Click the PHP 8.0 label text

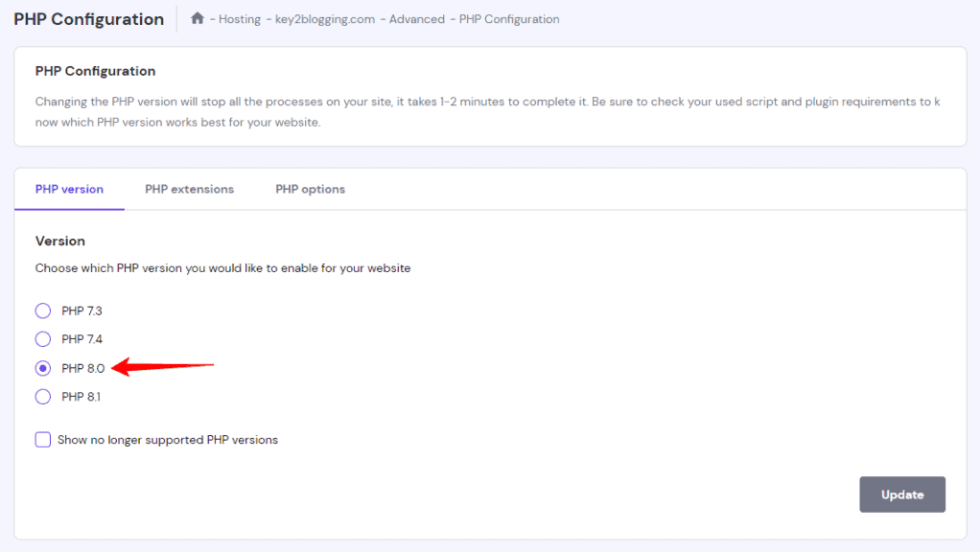tap(85, 368)
